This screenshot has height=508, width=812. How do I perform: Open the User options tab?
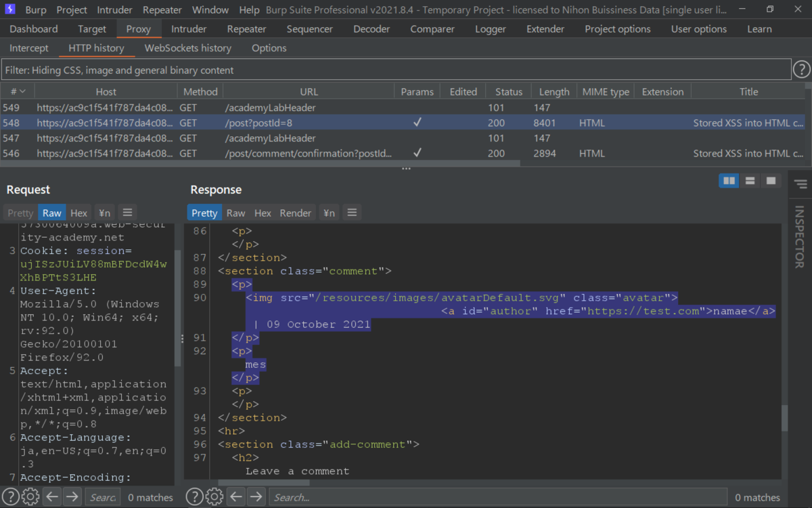tap(699, 29)
